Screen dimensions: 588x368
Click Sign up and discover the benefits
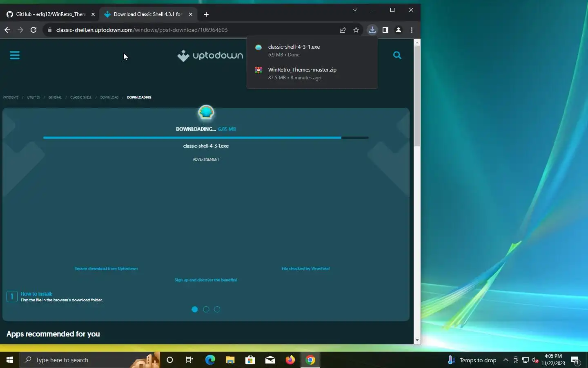click(206, 280)
